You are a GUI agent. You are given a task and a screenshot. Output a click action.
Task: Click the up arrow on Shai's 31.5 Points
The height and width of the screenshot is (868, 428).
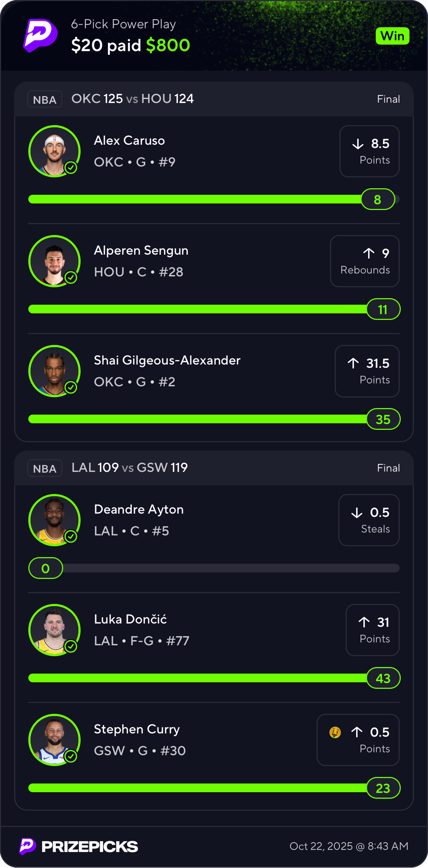(x=353, y=363)
